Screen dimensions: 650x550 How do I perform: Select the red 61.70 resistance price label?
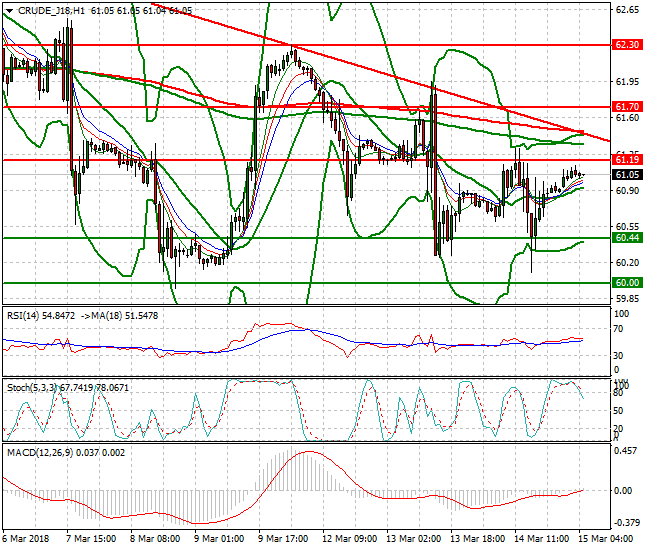tap(627, 107)
